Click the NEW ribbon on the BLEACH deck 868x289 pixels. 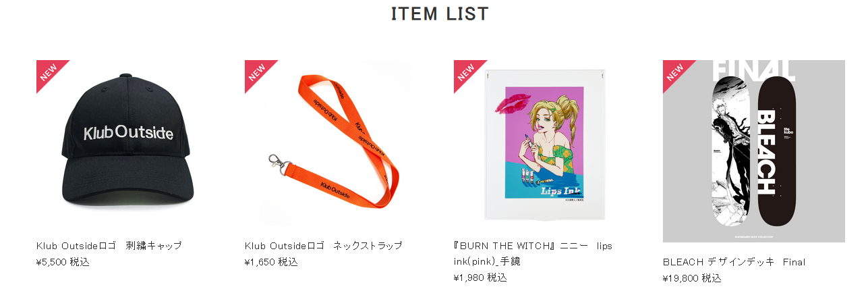pos(675,72)
